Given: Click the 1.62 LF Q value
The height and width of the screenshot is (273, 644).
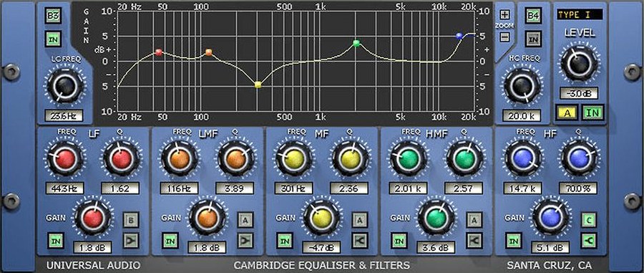Looking at the screenshot, I should (x=120, y=188).
